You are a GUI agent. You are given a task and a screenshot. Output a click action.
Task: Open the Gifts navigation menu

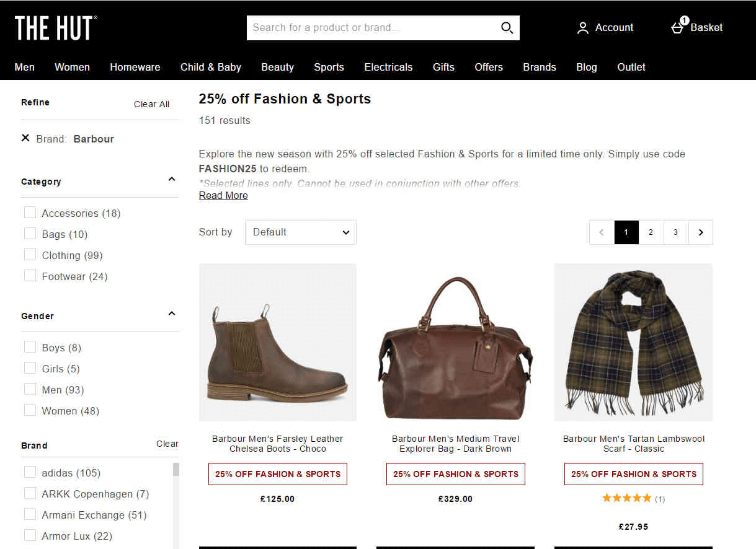click(443, 67)
